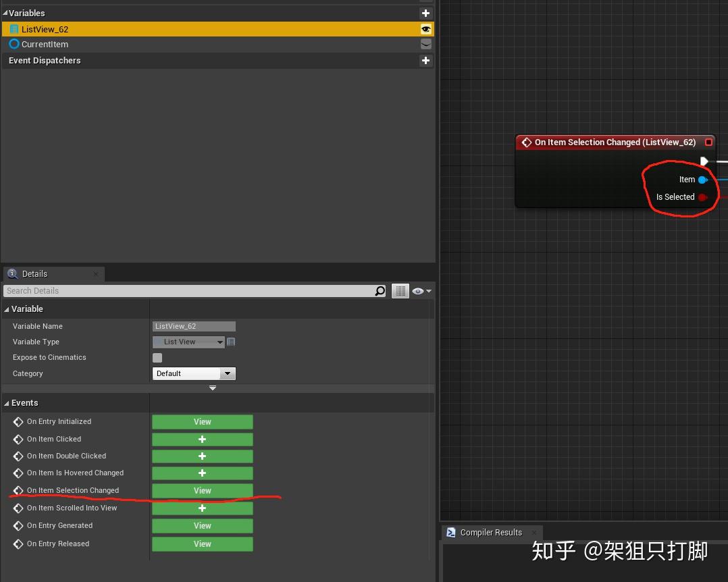Open the display filter eye icon in Details toolbar
The width and height of the screenshot is (728, 582).
(x=419, y=290)
